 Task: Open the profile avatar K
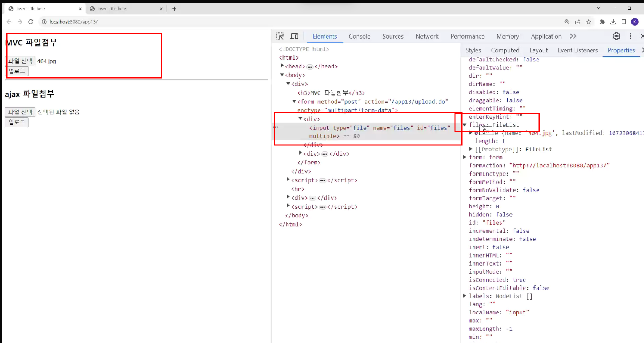tap(635, 22)
